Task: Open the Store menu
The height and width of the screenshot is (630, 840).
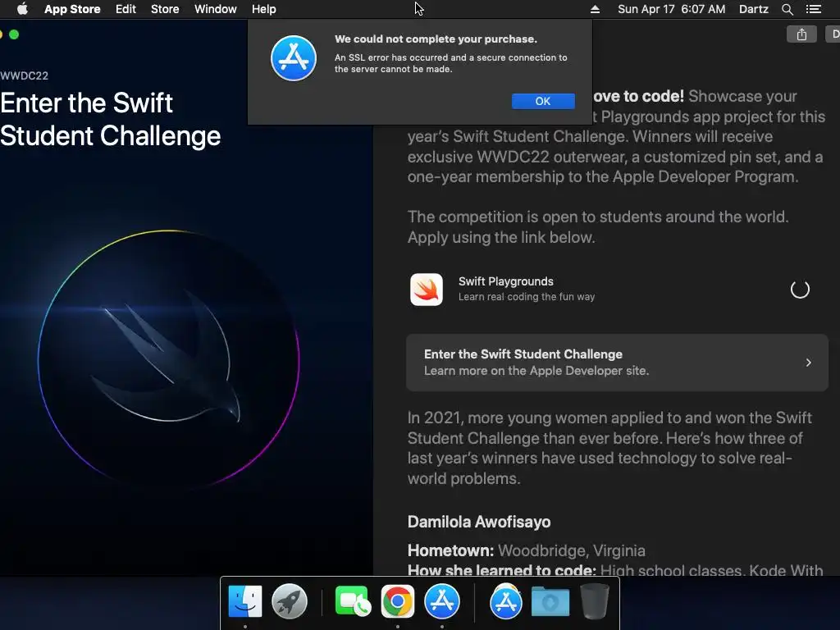Action: click(165, 9)
